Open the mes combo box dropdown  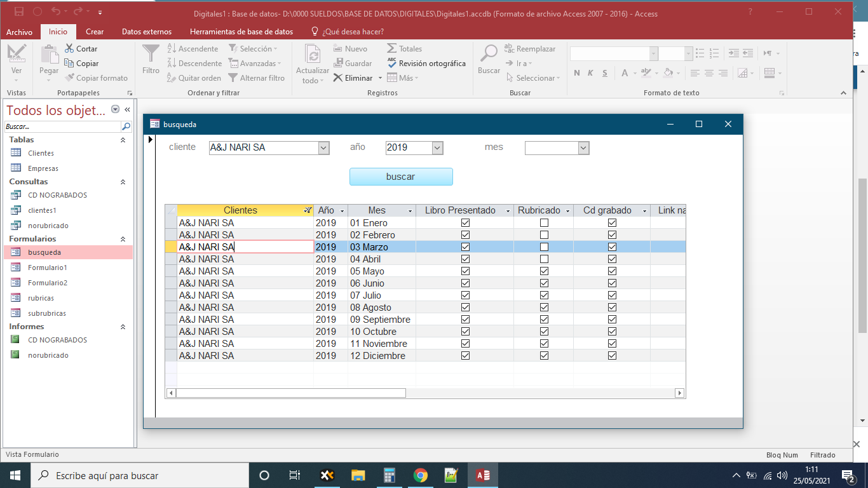coord(583,148)
